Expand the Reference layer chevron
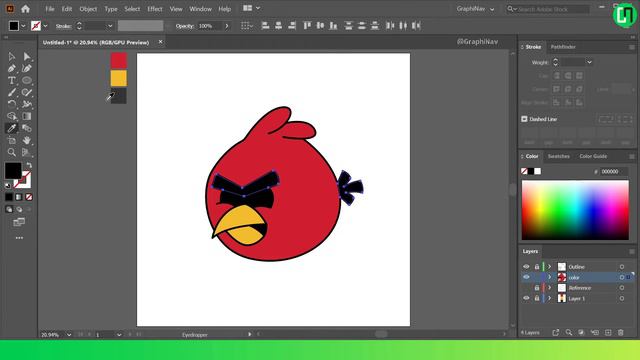The image size is (640, 360). click(x=549, y=288)
